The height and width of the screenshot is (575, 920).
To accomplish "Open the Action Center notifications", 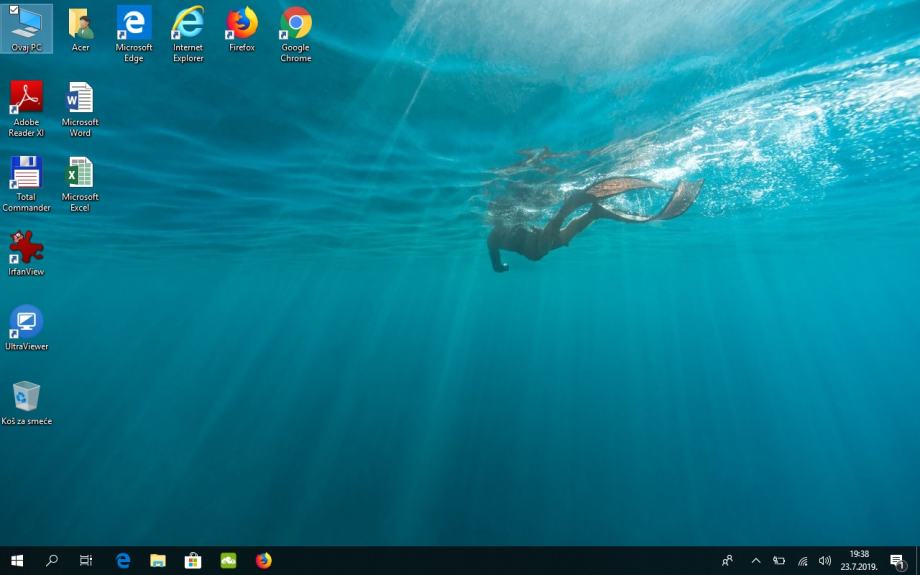I will [897, 561].
